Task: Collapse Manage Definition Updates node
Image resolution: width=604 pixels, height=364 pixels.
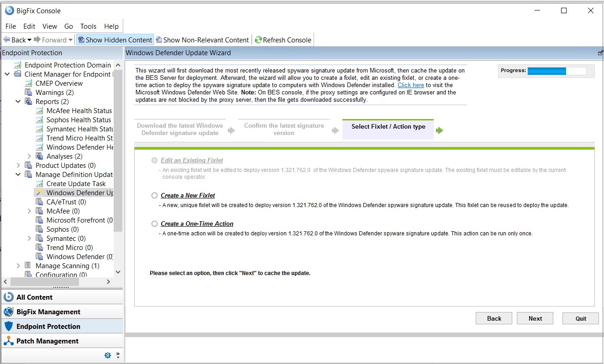Action: pyautogui.click(x=18, y=175)
